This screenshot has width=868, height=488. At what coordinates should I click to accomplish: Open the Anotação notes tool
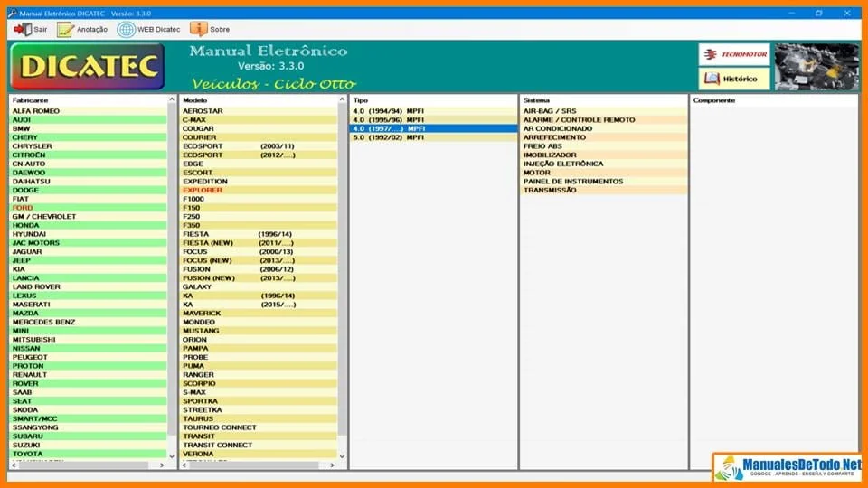[65, 29]
